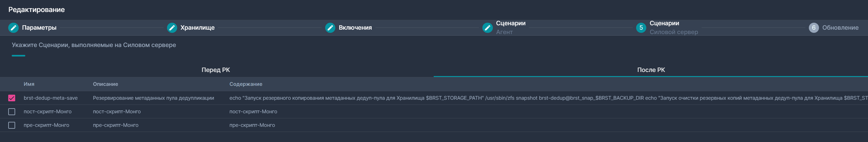Click the пост-скрипт-Монго description cell

[x=117, y=111]
